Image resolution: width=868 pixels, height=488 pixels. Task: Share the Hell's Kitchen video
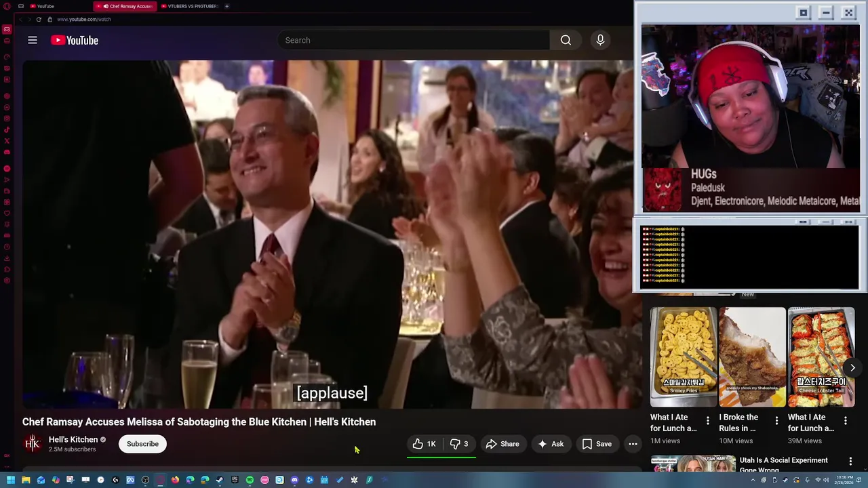tap(502, 444)
